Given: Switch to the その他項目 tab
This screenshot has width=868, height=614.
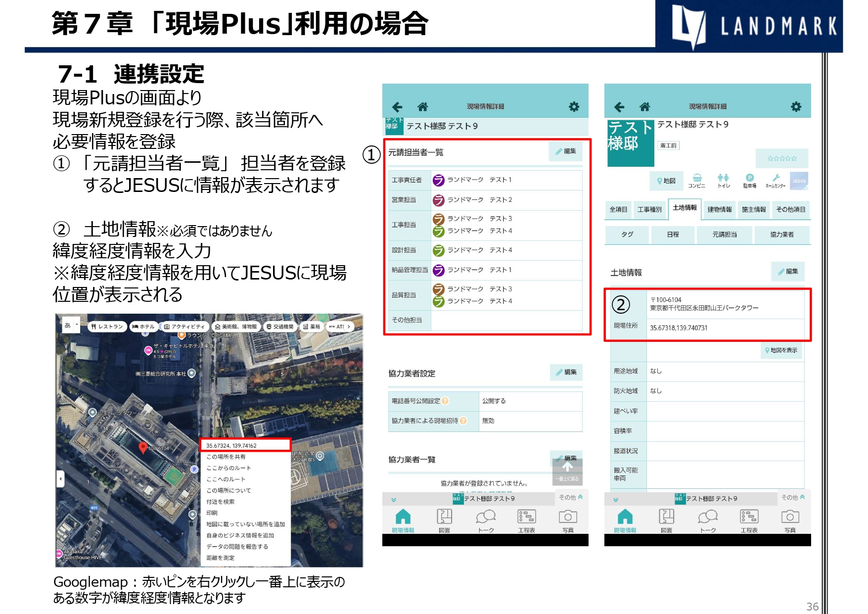Looking at the screenshot, I should [x=790, y=210].
